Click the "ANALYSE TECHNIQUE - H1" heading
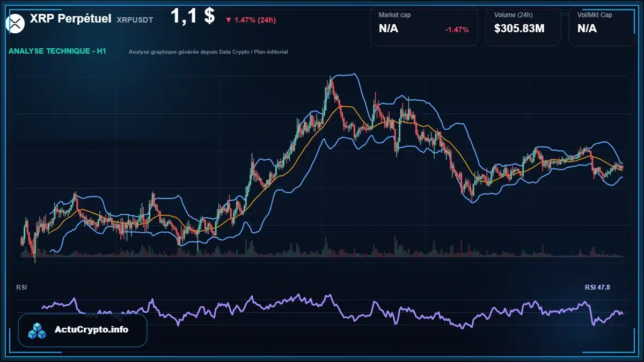The height and width of the screenshot is (362, 644). click(x=57, y=51)
